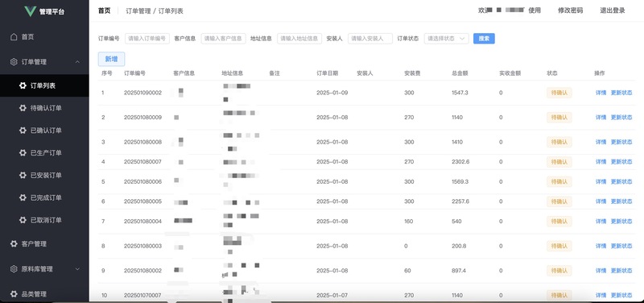Click the gear icon beside 订单列表
Screen dimensions: 644x303
(23, 85)
